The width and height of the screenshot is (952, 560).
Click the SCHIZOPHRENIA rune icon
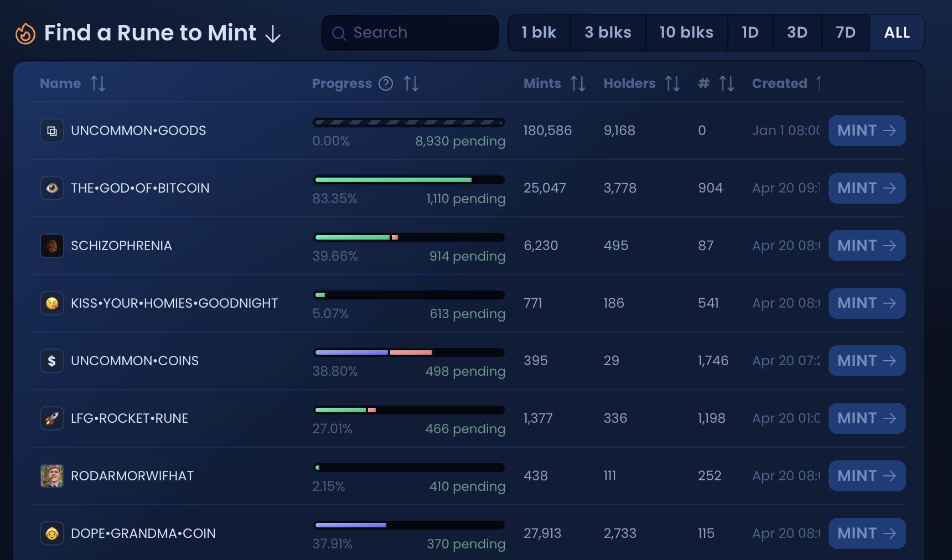52,246
